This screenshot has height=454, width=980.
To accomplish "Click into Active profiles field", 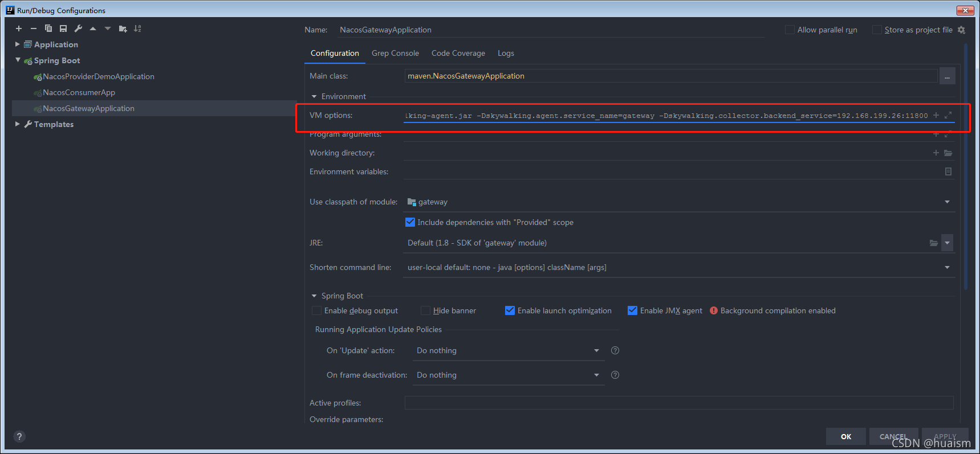I will click(x=679, y=403).
